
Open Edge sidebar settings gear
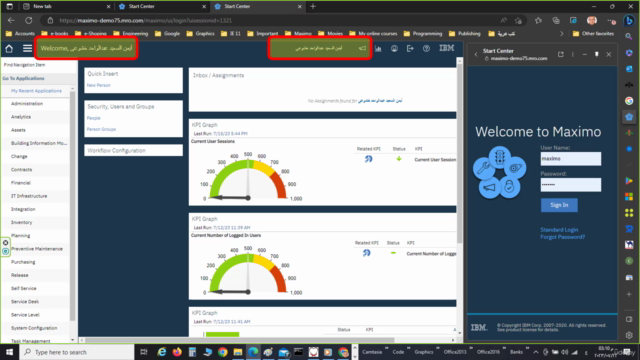coord(629,335)
